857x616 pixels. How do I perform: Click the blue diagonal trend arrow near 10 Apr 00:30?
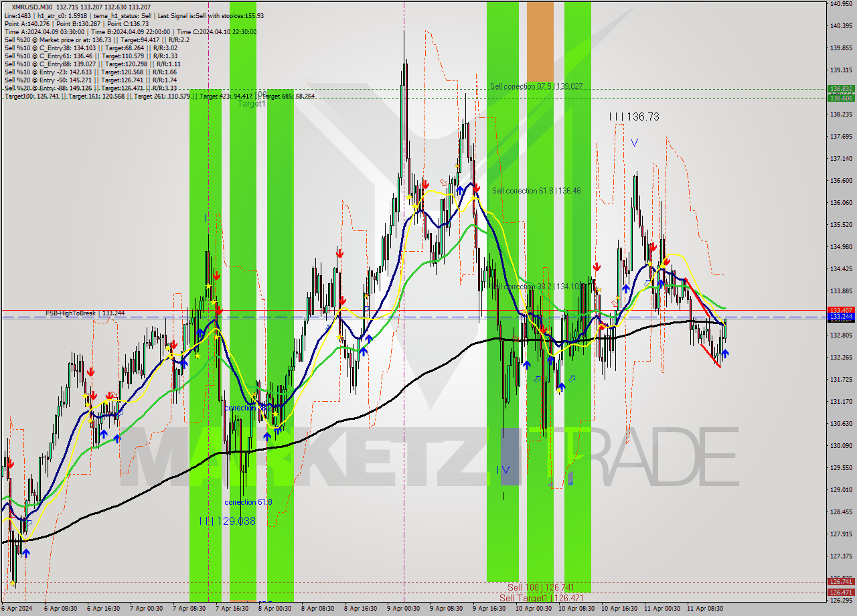coord(537,379)
